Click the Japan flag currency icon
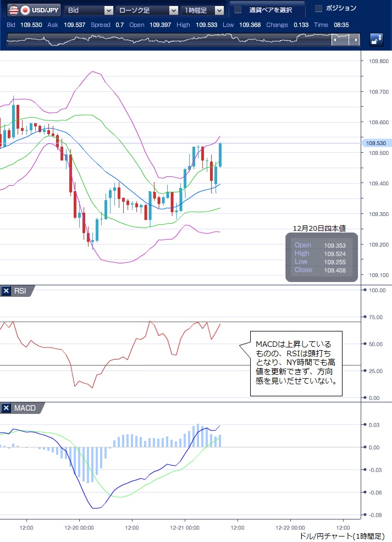This screenshot has height=542, width=392. tap(25, 10)
